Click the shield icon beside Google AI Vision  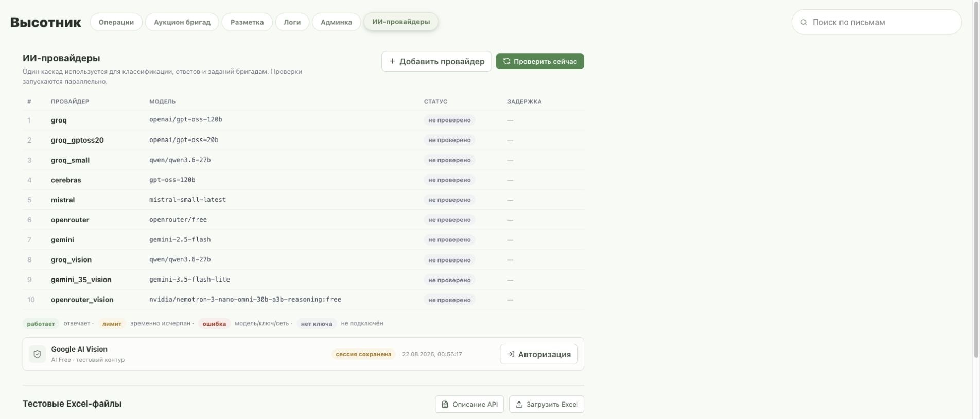click(x=37, y=354)
